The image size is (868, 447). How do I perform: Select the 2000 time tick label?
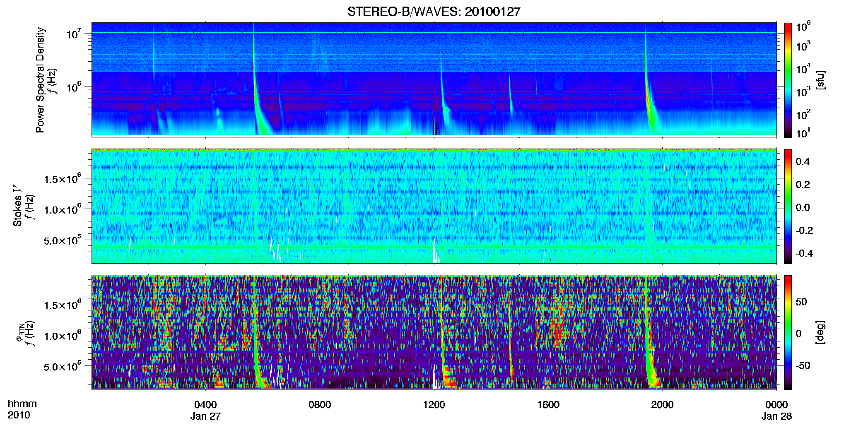pos(662,404)
